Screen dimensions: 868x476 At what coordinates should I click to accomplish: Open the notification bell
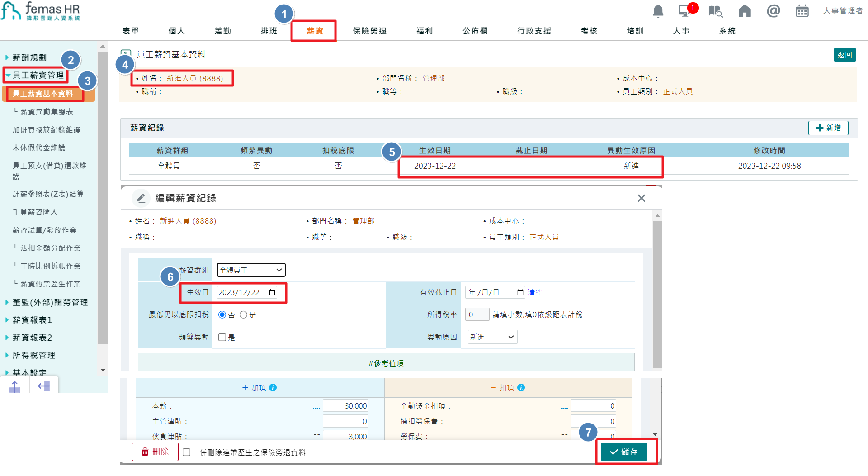pyautogui.click(x=658, y=11)
